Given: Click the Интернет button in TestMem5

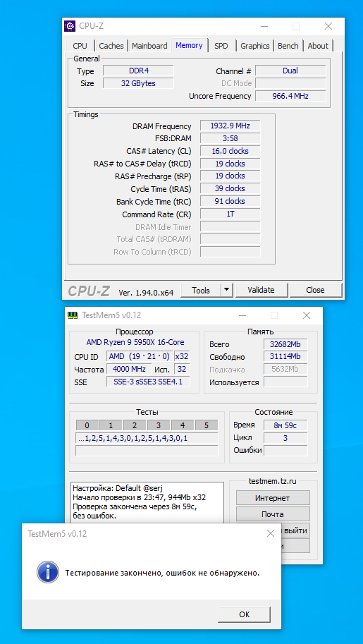Looking at the screenshot, I should pos(273,498).
